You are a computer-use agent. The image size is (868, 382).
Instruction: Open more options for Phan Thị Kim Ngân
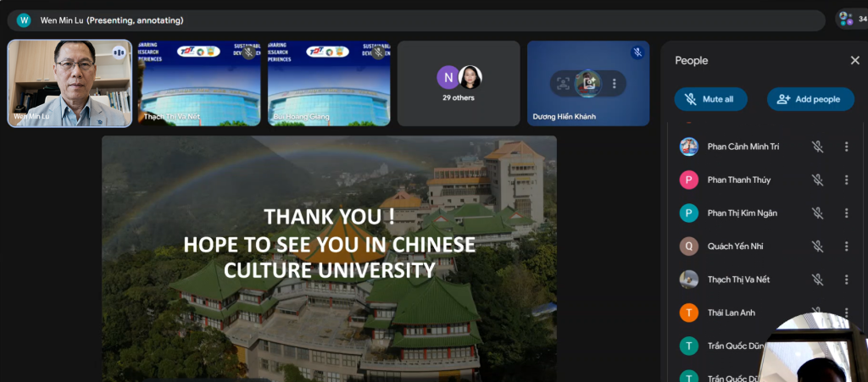point(846,213)
